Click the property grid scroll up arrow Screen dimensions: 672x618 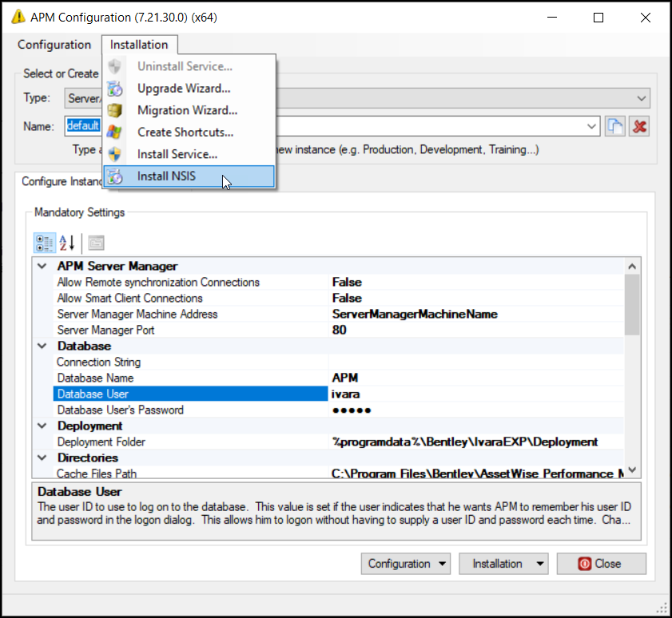(632, 267)
